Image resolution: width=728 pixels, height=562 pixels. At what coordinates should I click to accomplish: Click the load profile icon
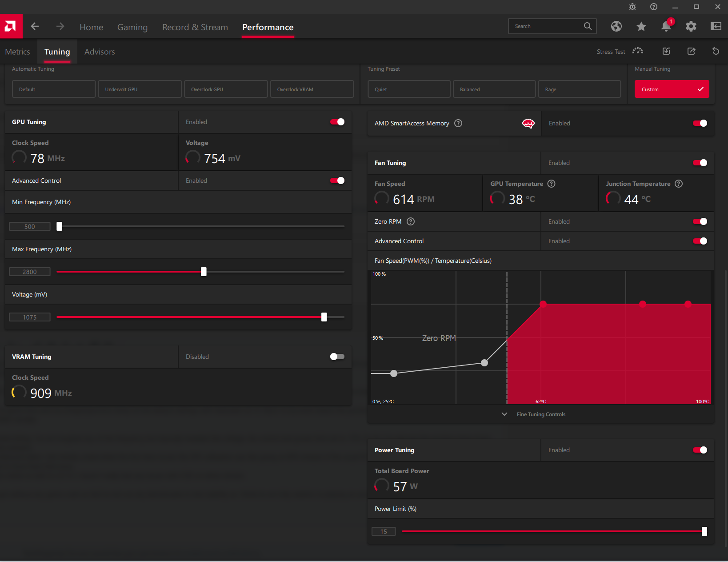point(666,51)
